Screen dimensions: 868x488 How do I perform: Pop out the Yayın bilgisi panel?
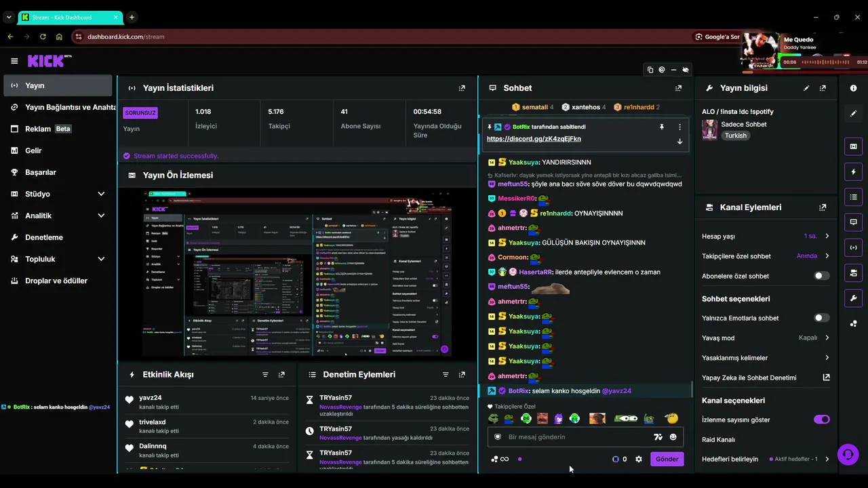823,88
